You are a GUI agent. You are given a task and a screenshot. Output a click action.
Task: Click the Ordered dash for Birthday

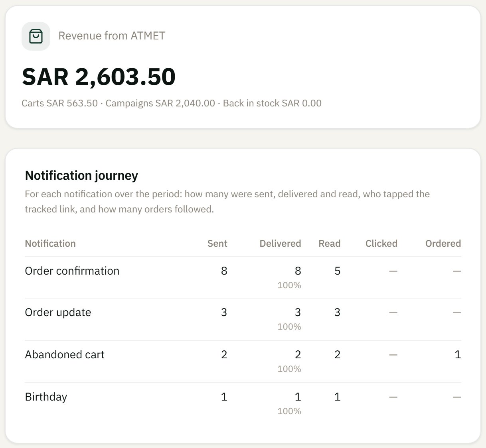tap(457, 397)
